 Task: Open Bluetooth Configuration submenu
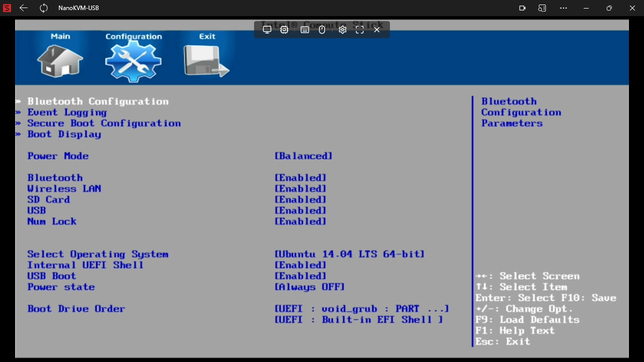(x=98, y=102)
